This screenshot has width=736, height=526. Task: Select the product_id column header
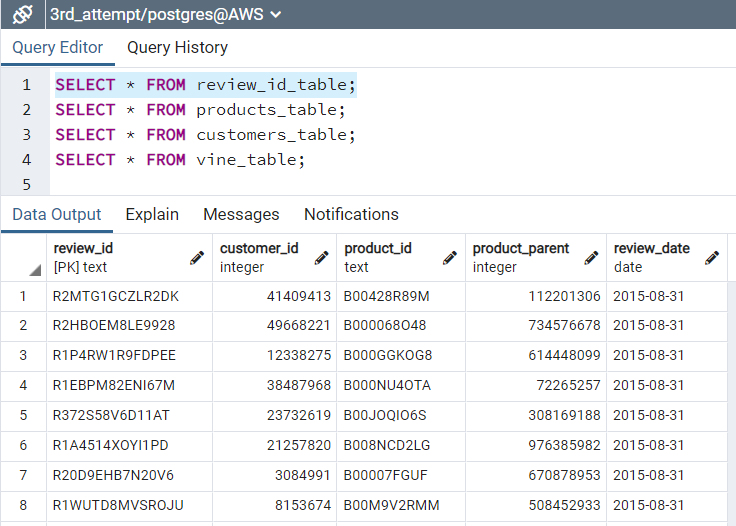click(x=401, y=258)
